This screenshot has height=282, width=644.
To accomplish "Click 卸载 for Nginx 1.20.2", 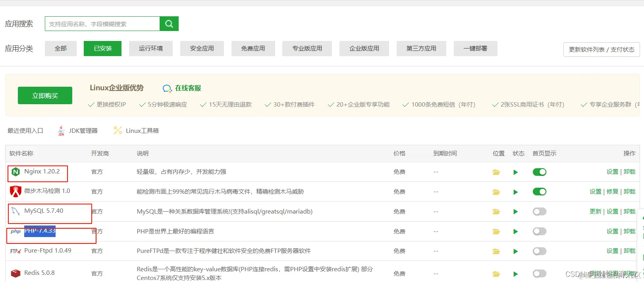I will coord(629,172).
